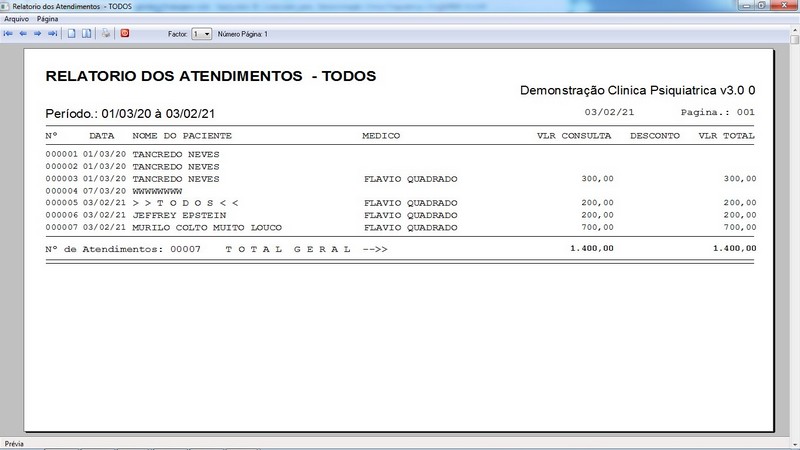The width and height of the screenshot is (800, 450).
Task: Switch to single page view
Action: click(x=71, y=33)
